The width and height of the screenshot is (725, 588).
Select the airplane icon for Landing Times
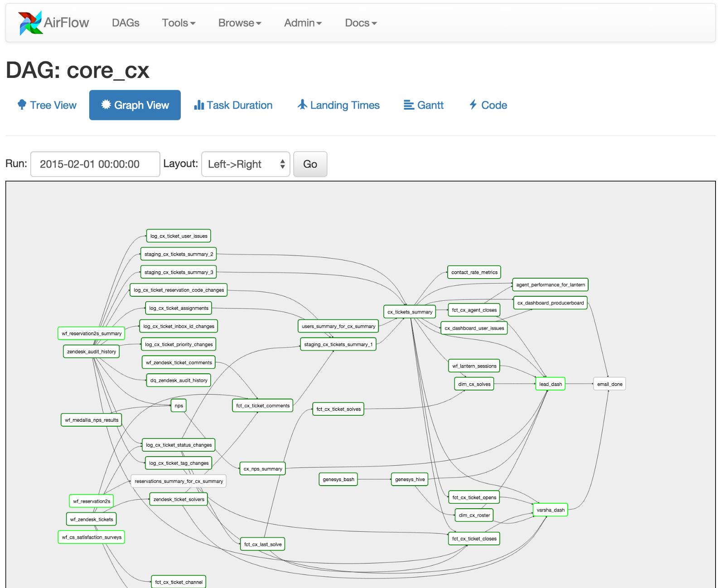pyautogui.click(x=303, y=105)
